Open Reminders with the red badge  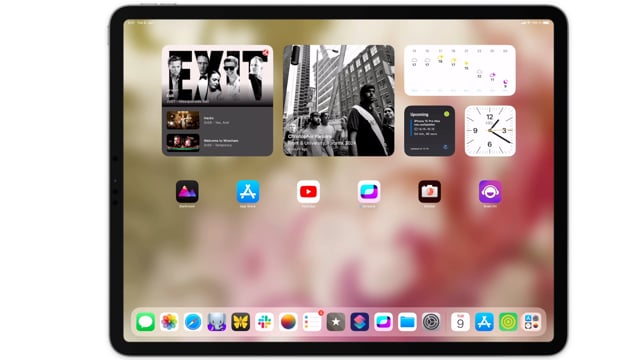312,322
